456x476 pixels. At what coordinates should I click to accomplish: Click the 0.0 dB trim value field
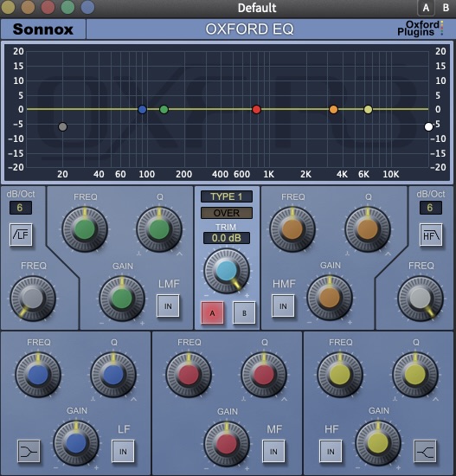(x=227, y=238)
